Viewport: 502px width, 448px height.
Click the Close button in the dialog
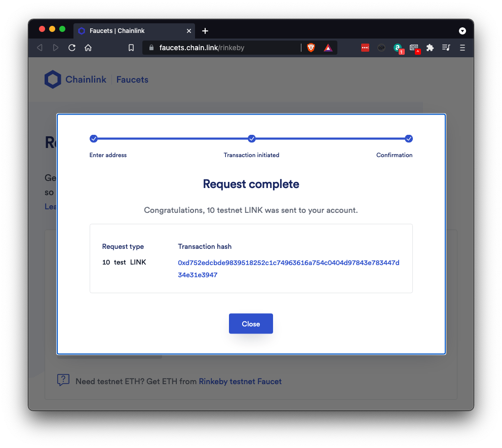(251, 324)
